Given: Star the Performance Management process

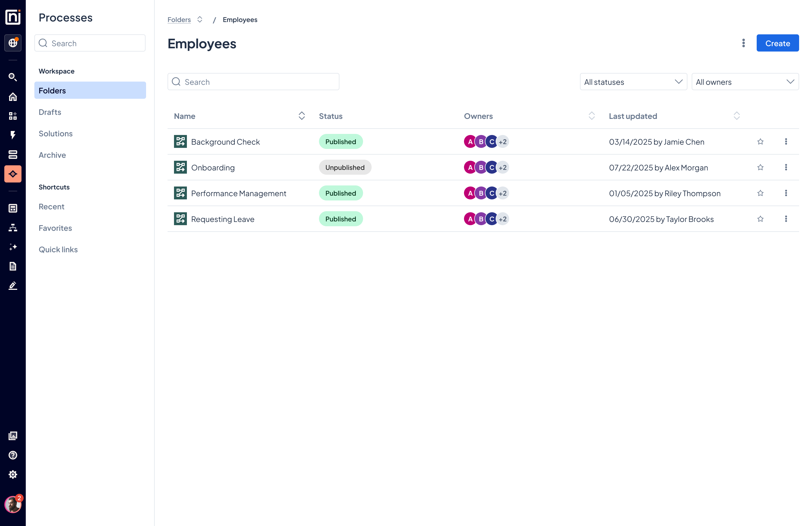Looking at the screenshot, I should [760, 193].
